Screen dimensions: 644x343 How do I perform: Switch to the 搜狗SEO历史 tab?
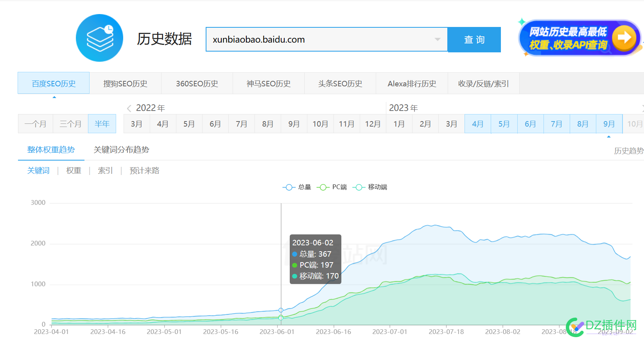125,84
